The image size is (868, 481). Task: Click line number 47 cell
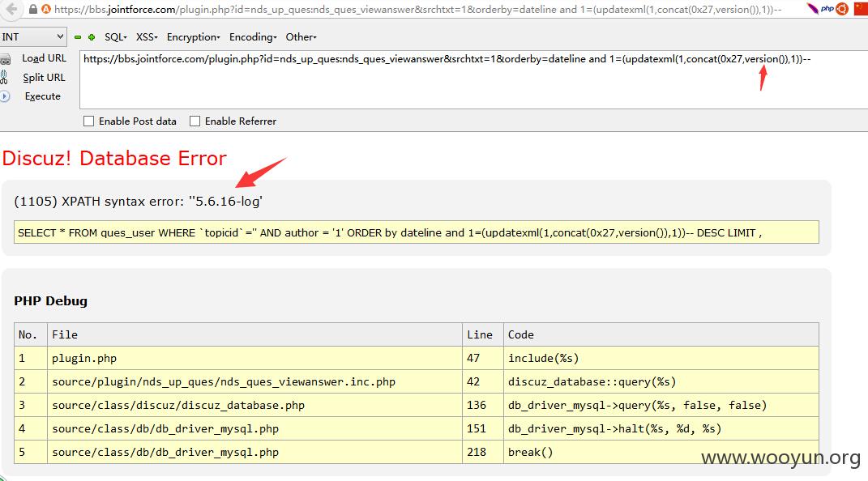pos(483,358)
